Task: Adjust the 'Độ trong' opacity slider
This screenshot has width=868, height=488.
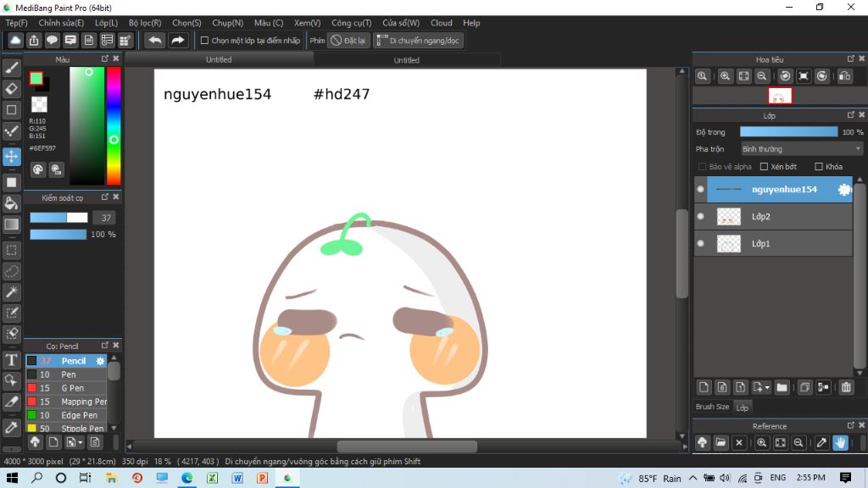Action: pos(789,131)
